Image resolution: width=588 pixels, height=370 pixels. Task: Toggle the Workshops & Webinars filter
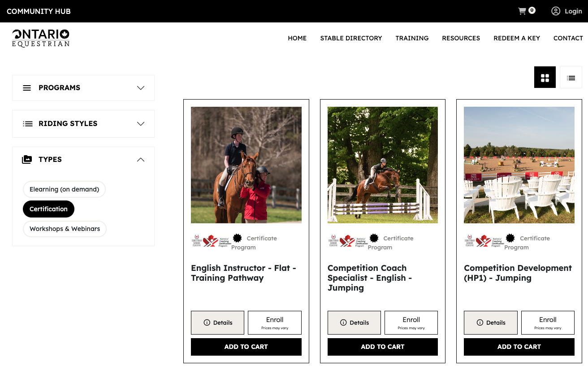tap(65, 229)
